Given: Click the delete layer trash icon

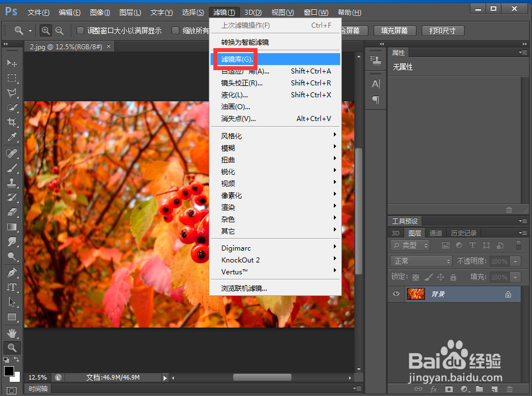Looking at the screenshot, I should (x=509, y=389).
